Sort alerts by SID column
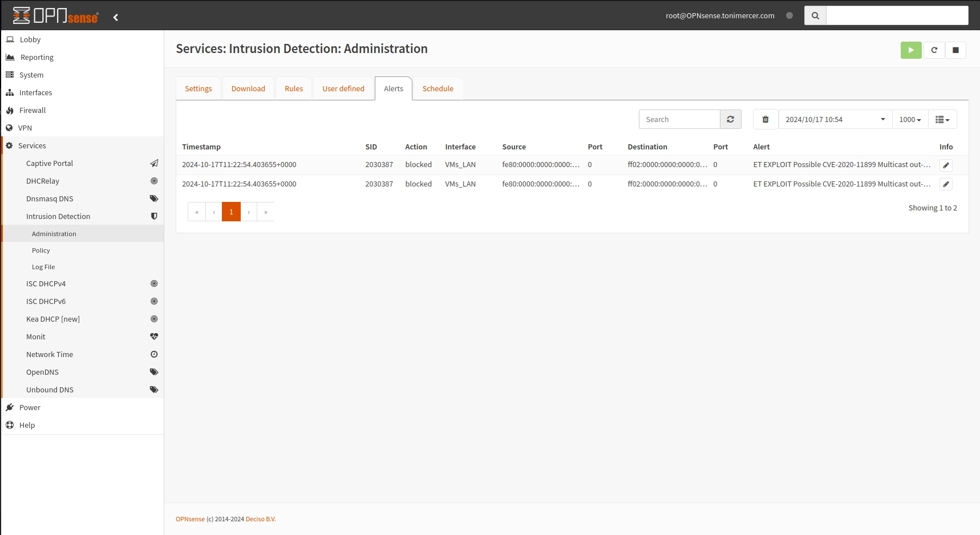Image resolution: width=980 pixels, height=535 pixels. click(x=371, y=147)
